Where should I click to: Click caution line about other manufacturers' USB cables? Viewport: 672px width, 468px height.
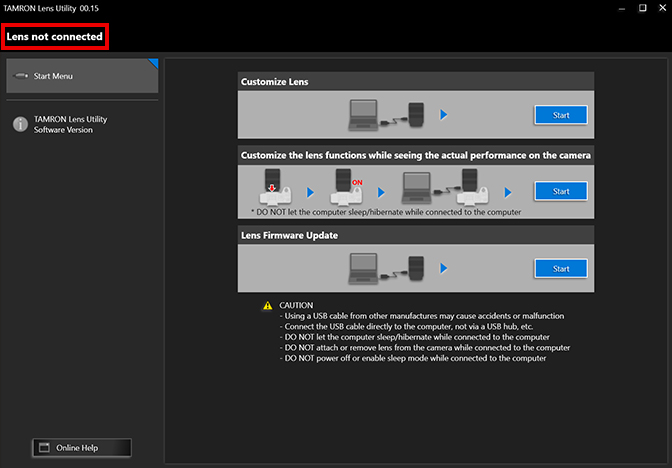(422, 316)
